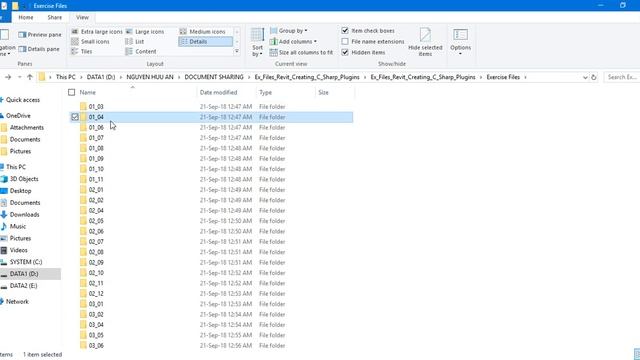Choose Tiles layout
The height and width of the screenshot is (360, 640).
point(82,51)
